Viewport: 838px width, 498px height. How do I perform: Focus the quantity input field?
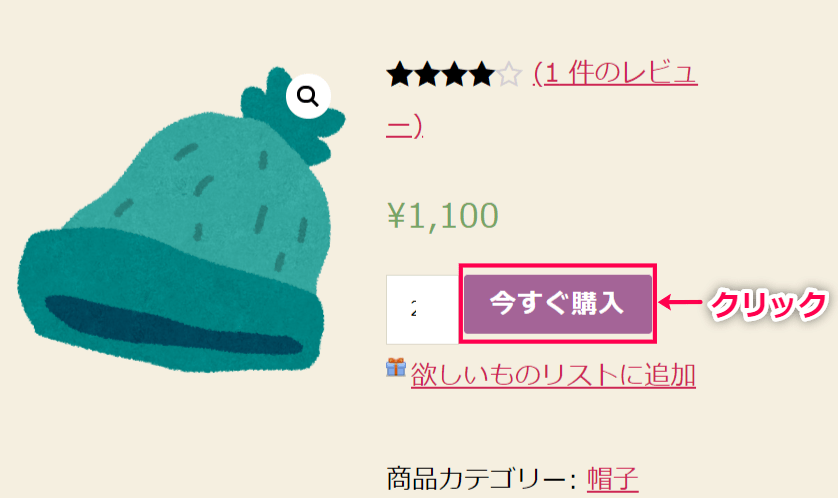click(x=422, y=310)
